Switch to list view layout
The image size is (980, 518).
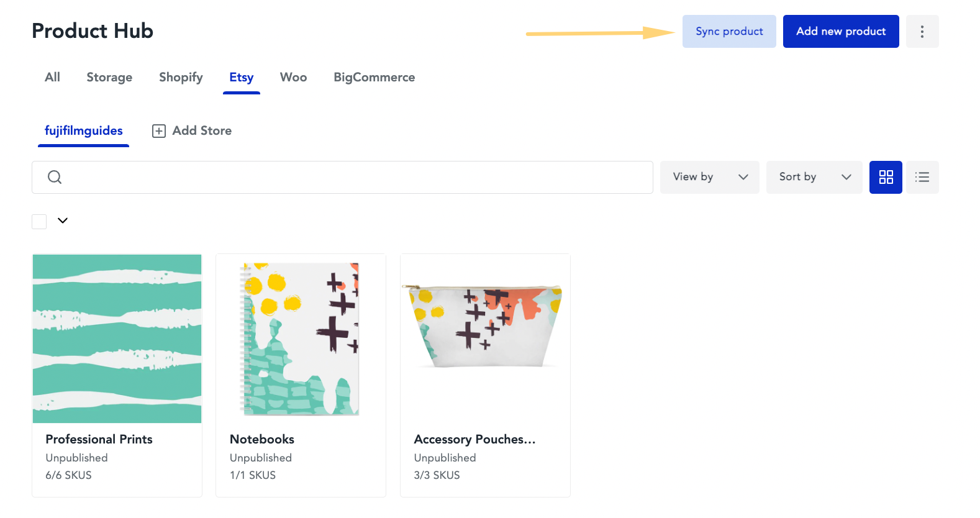click(922, 177)
